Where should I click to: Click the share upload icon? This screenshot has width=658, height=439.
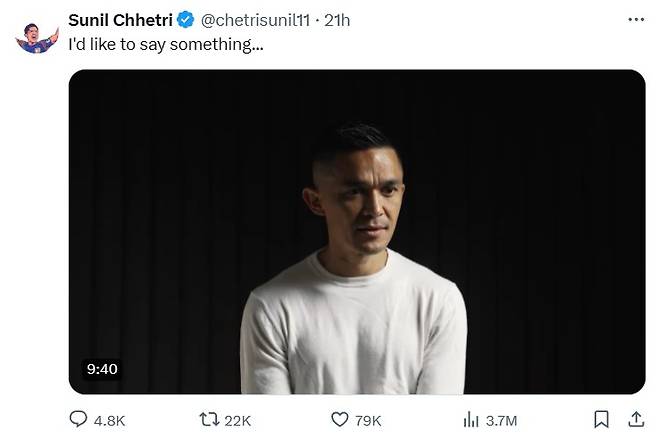635,419
